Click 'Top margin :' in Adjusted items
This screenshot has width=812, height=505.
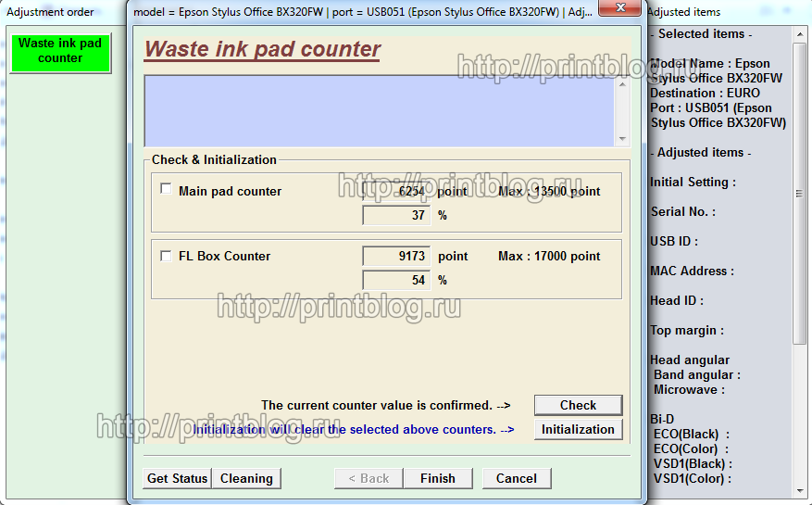[687, 330]
